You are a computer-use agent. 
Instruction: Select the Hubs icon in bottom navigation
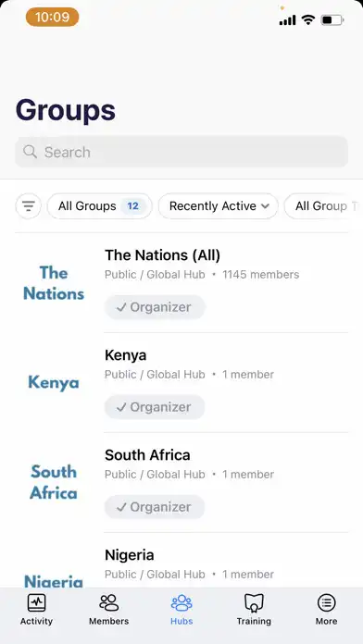[181, 603]
